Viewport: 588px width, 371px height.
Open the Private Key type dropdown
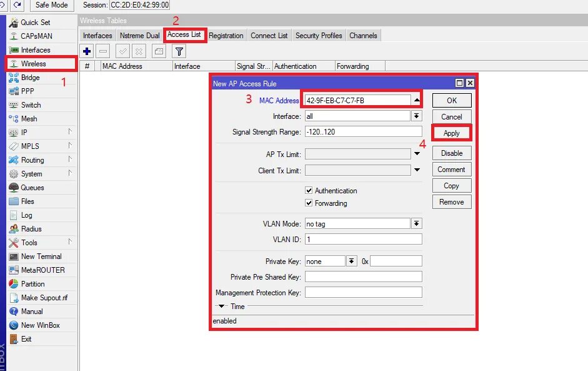(x=351, y=261)
